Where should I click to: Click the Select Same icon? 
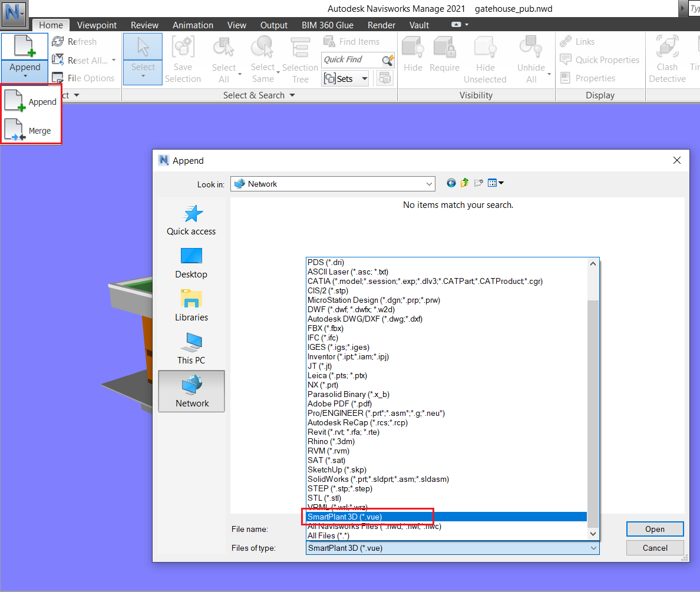click(263, 47)
